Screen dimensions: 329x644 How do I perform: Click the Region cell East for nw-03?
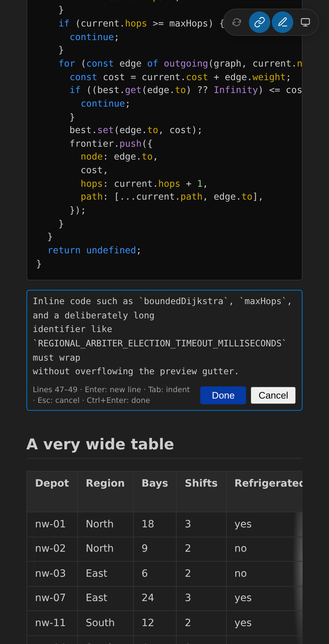(105, 574)
